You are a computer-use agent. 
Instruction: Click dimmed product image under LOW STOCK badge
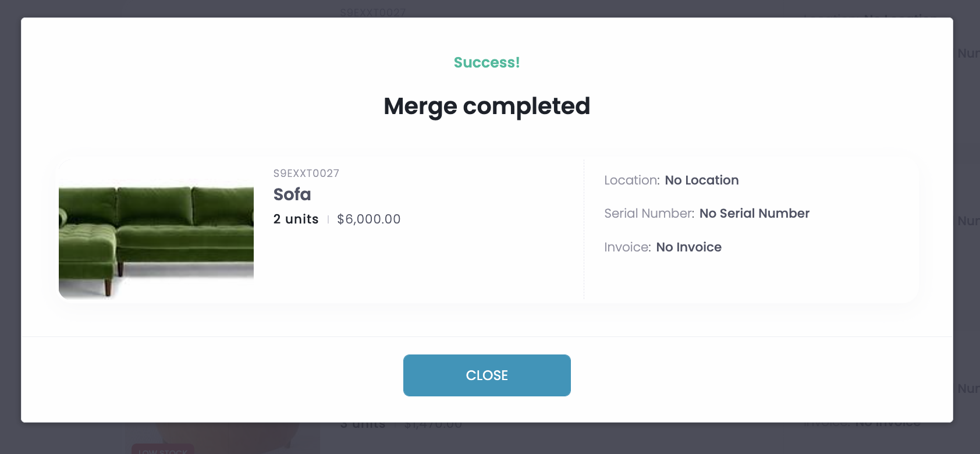[221, 438]
